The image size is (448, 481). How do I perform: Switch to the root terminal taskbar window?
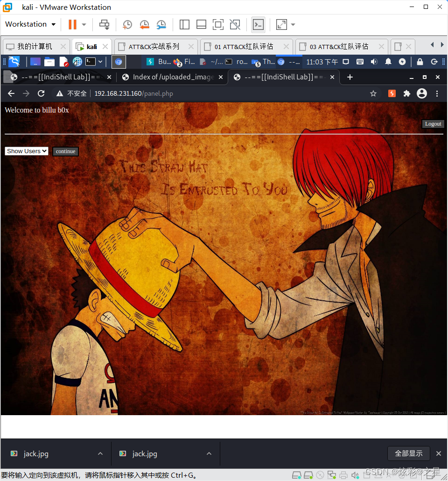[237, 62]
